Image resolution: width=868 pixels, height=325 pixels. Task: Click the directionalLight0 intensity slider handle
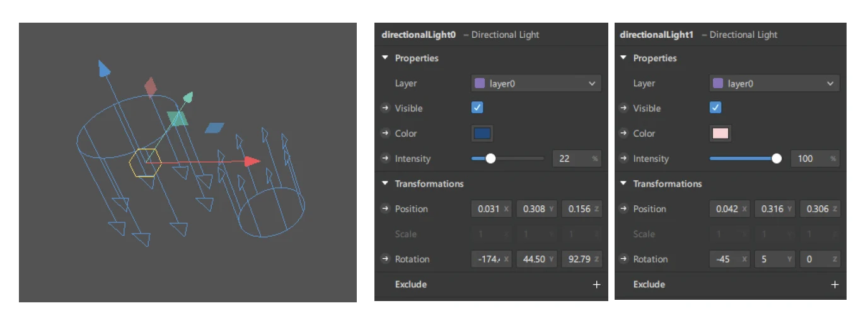coord(490,159)
